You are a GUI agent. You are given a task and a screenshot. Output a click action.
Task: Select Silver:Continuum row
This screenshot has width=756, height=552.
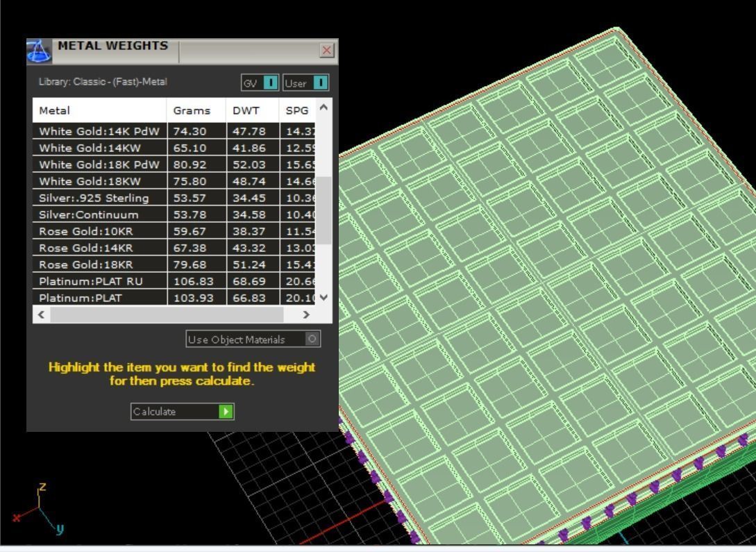[174, 215]
